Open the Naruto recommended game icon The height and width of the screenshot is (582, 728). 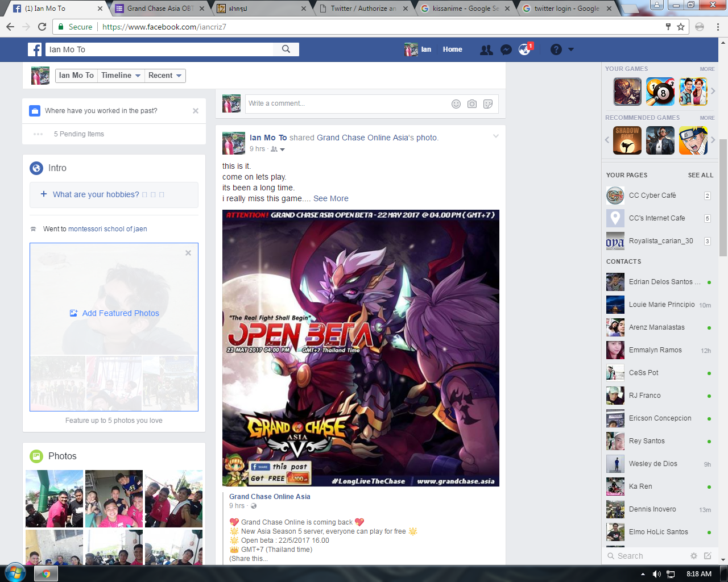(693, 140)
